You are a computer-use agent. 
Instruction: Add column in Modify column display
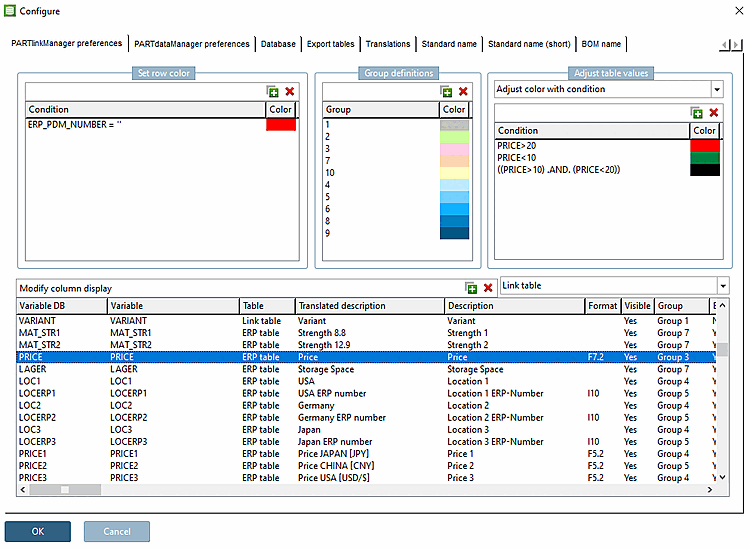click(472, 288)
